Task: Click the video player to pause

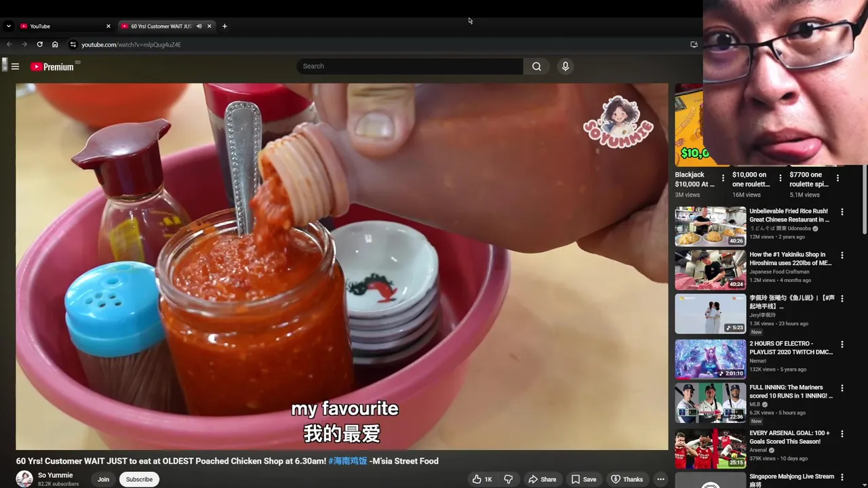Action: tap(342, 266)
